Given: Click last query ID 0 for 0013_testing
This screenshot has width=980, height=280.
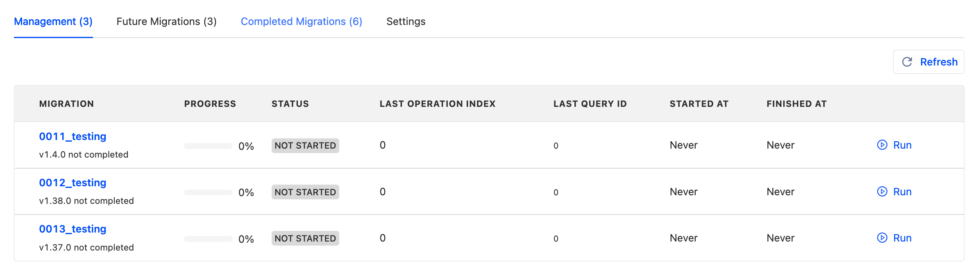Looking at the screenshot, I should pos(556,239).
